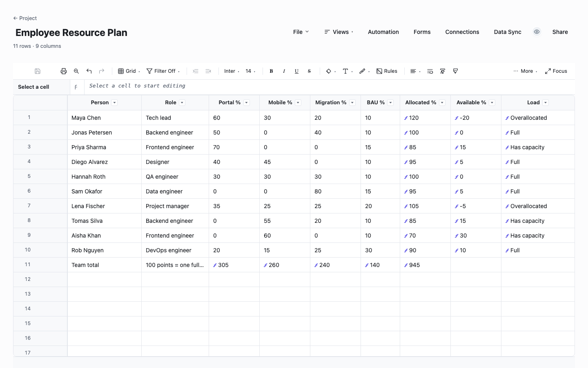Click the comment/note icon in toolbar
This screenshot has width=588, height=368.
tap(455, 71)
